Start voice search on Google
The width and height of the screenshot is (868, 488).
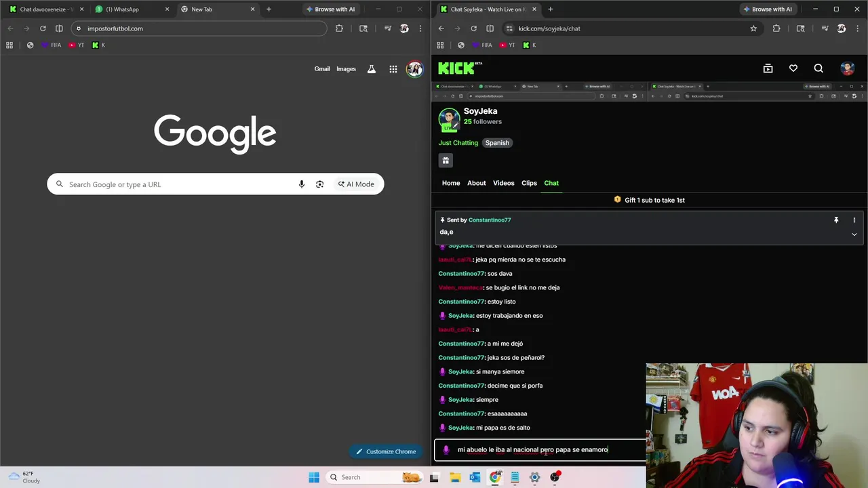pyautogui.click(x=302, y=184)
